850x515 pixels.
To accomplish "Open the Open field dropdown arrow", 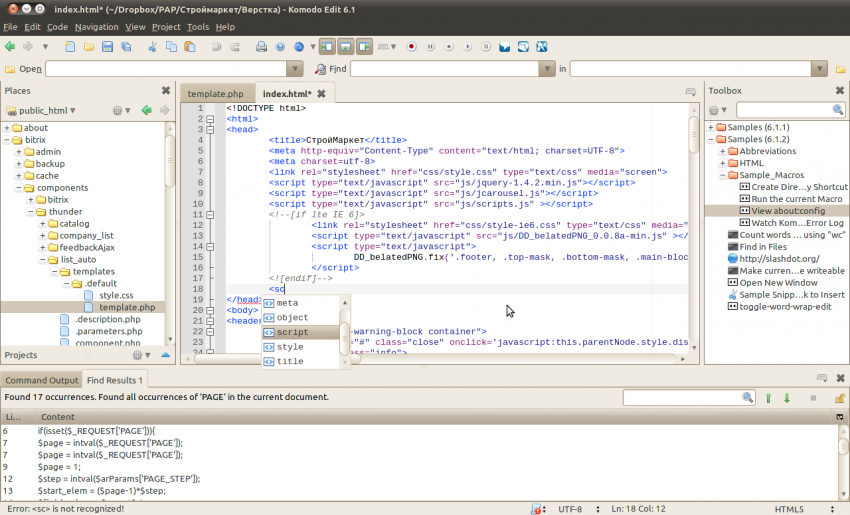I will tap(294, 69).
